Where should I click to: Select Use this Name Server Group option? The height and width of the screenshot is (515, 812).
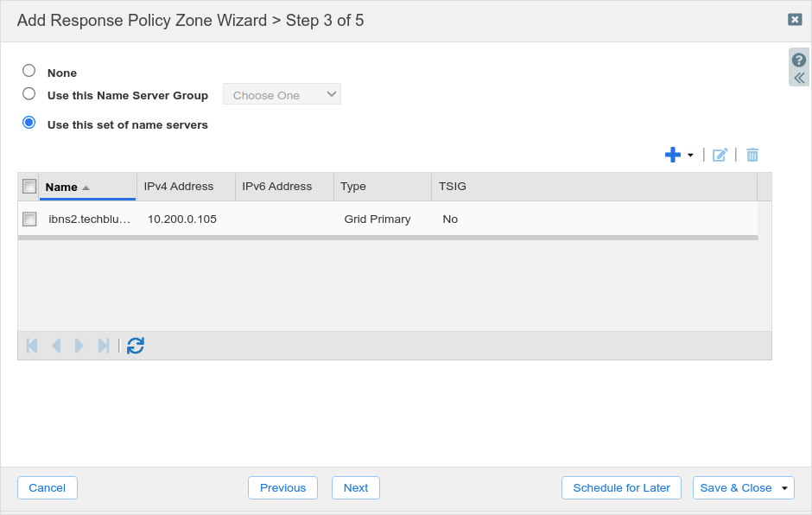(29, 93)
